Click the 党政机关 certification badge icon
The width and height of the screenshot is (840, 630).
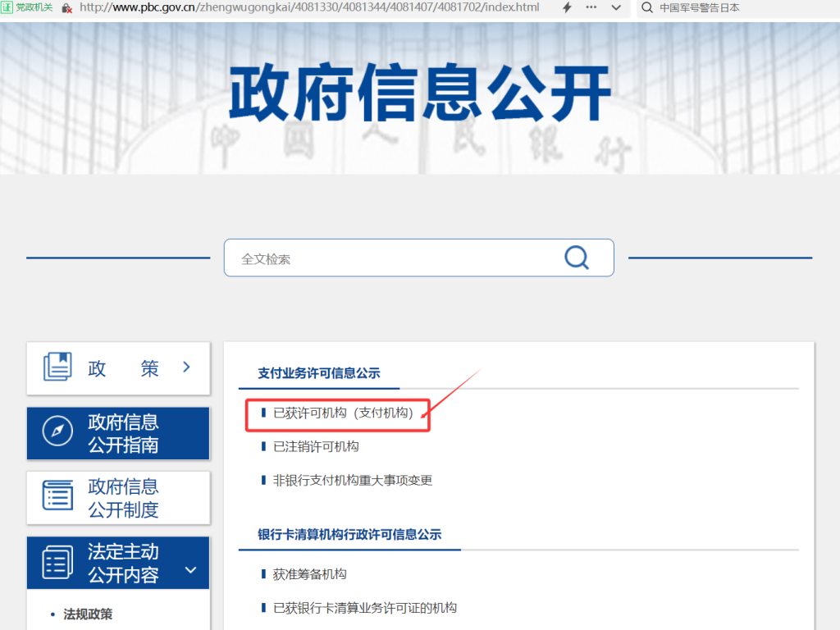pos(7,7)
